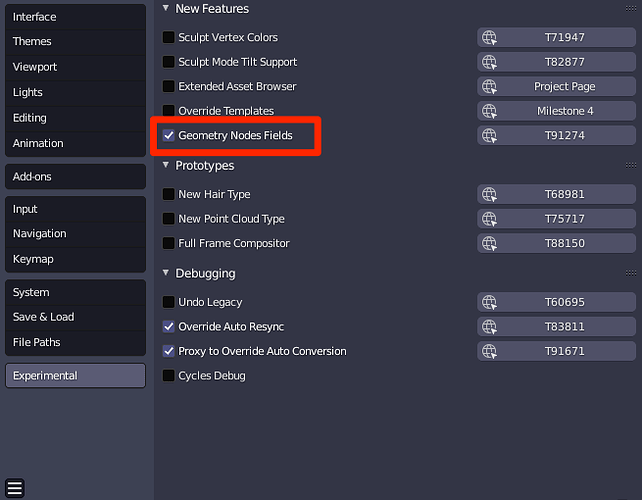This screenshot has width=642, height=500.
Task: Uncheck Override Auto Resync
Action: point(169,327)
